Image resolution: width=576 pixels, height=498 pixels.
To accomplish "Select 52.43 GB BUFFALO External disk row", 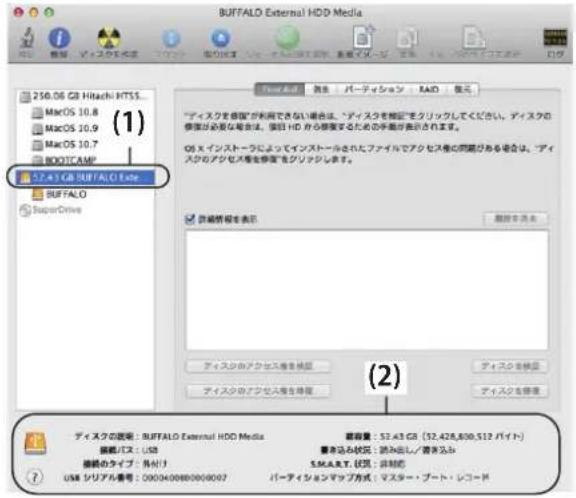I will pyautogui.click(x=86, y=177).
